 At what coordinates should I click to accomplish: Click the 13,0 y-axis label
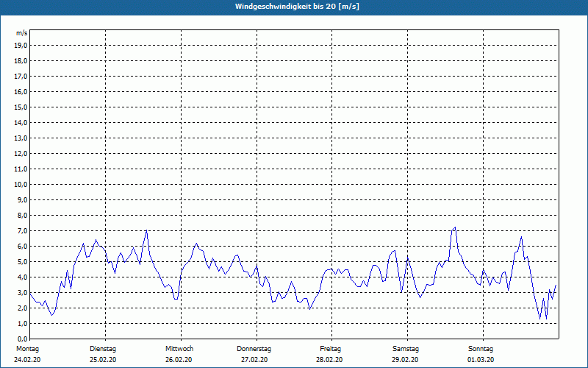tap(21, 138)
